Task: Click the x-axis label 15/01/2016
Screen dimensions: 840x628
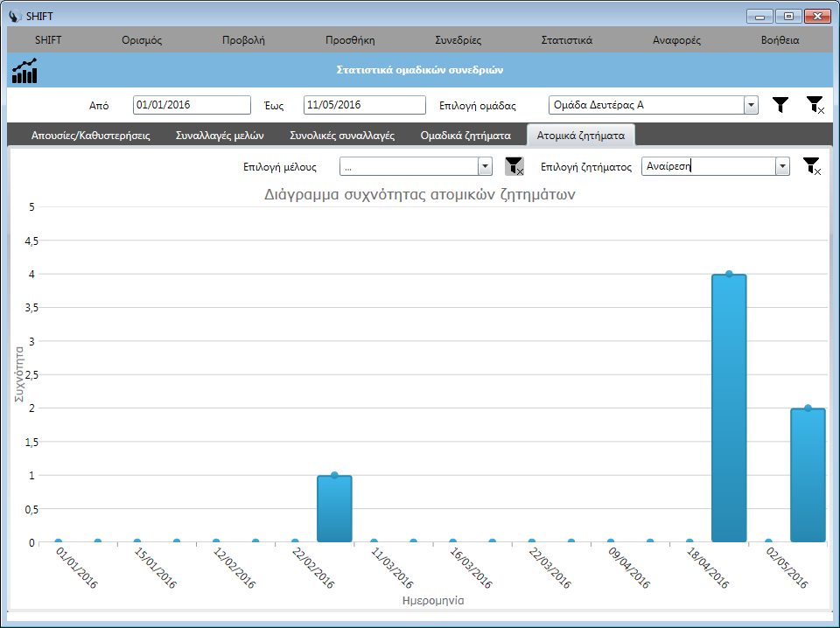Action: click(156, 568)
